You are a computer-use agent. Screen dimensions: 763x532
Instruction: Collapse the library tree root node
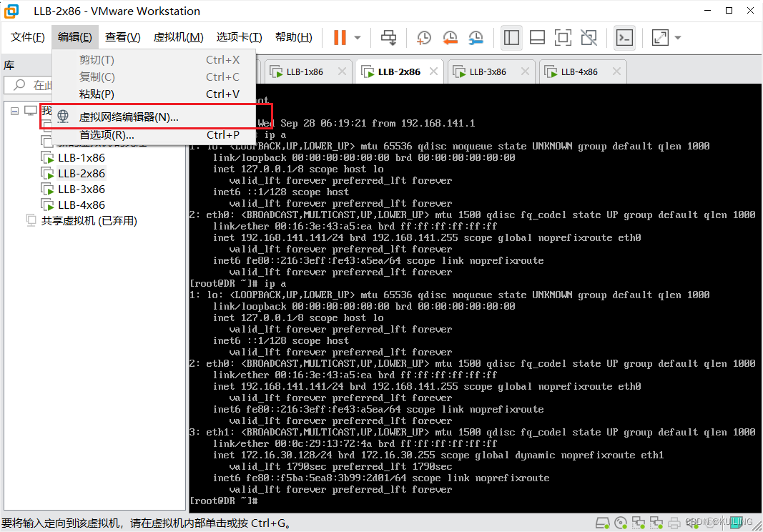(14, 111)
